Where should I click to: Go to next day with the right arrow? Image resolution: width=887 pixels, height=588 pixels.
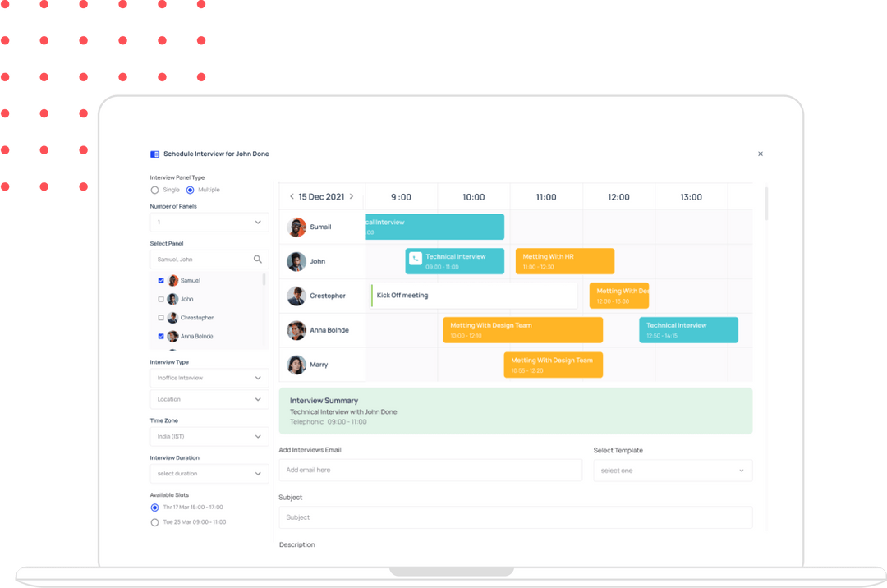pyautogui.click(x=352, y=197)
